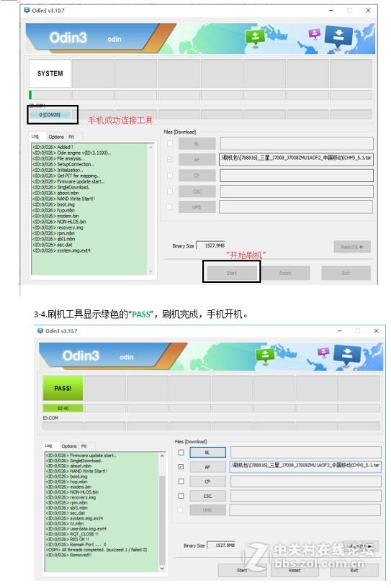
Task: Click the log line containing Odin engine v(ID:3.1100)
Action: point(72,153)
